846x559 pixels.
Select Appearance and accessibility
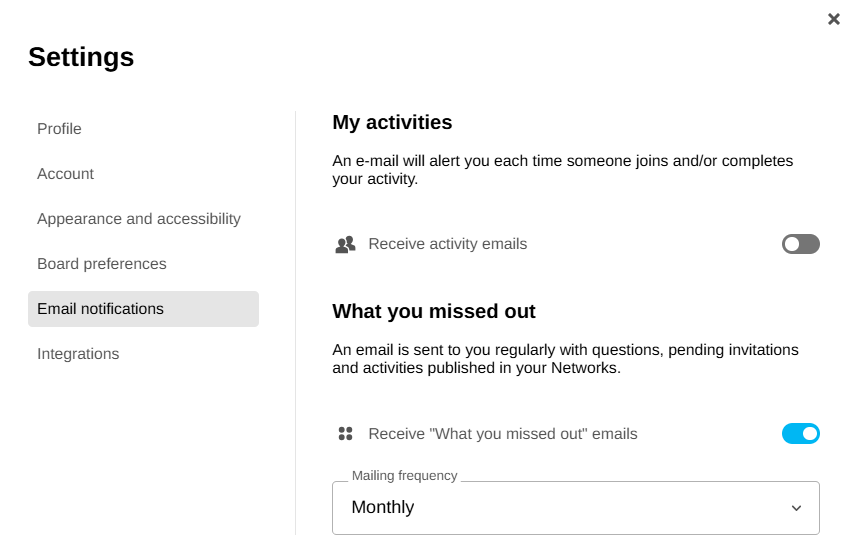point(139,219)
